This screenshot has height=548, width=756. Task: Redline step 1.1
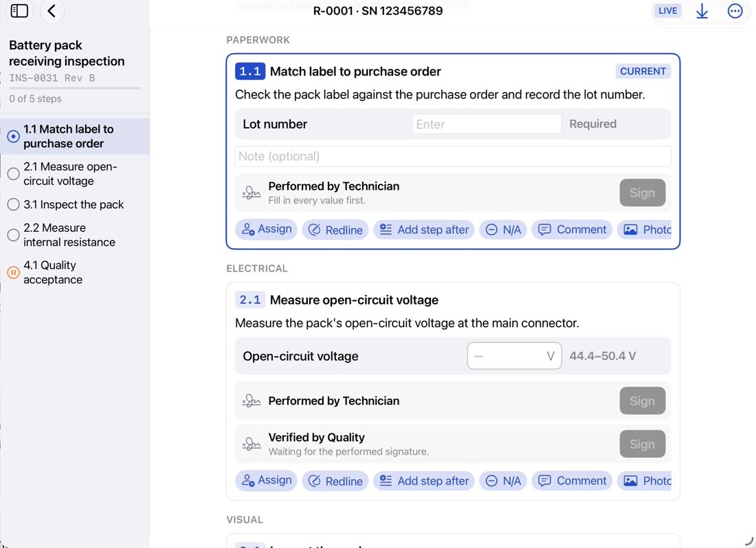[335, 230]
